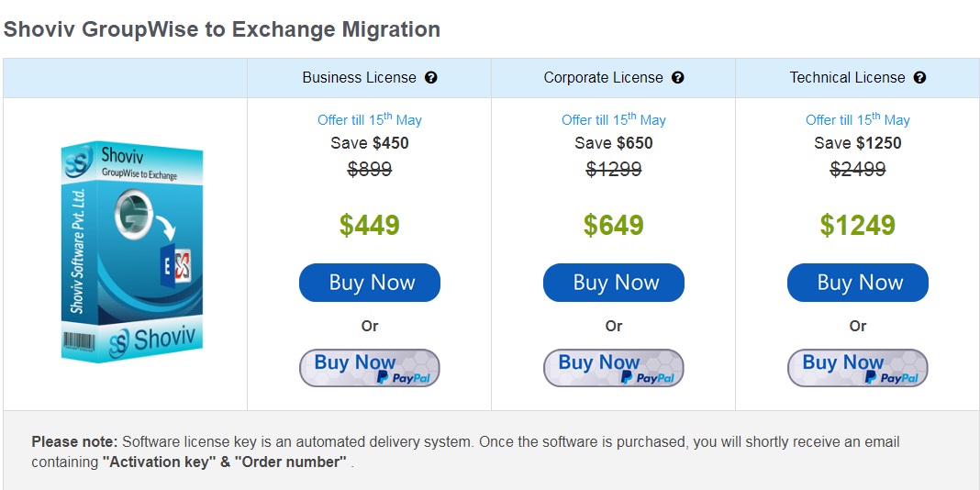Click the help icon beside Business License
The width and height of the screenshot is (980, 490).
pos(431,78)
